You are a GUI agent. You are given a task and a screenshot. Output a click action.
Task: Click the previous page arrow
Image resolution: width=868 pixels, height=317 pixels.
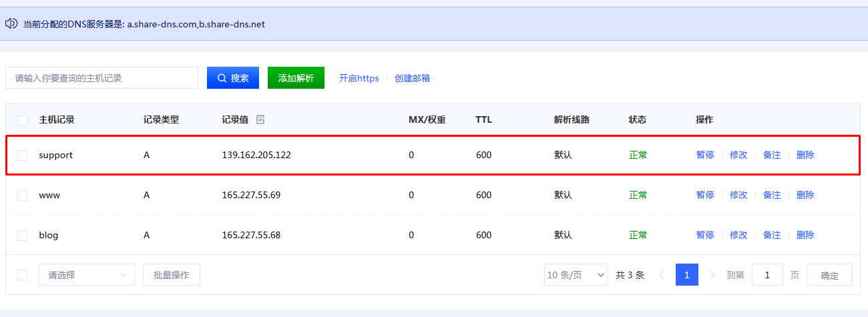tap(662, 275)
